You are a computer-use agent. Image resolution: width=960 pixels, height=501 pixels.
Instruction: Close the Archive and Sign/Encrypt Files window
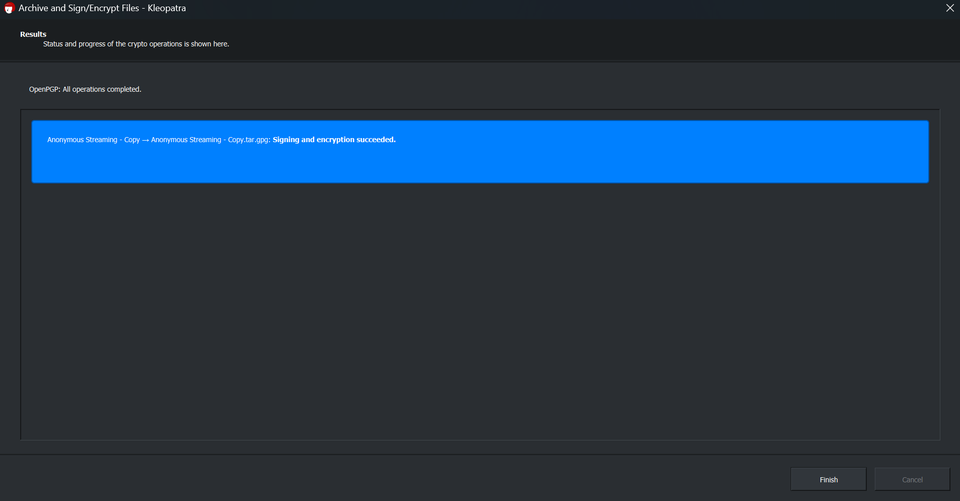click(949, 8)
